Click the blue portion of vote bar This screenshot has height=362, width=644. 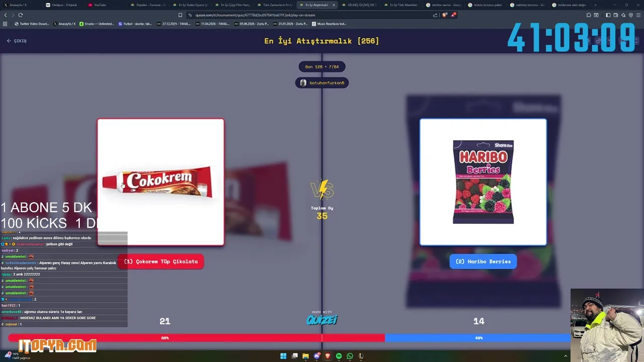tap(478, 338)
